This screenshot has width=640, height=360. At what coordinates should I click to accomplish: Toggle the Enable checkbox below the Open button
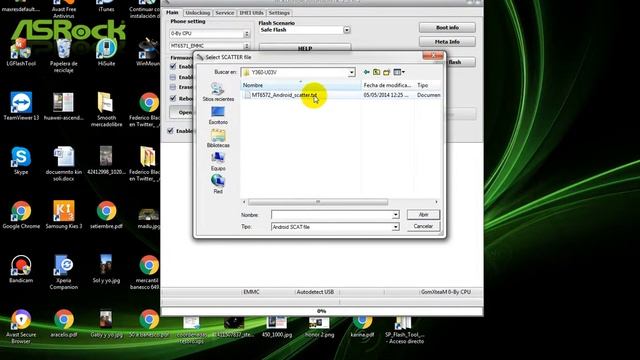(171, 131)
